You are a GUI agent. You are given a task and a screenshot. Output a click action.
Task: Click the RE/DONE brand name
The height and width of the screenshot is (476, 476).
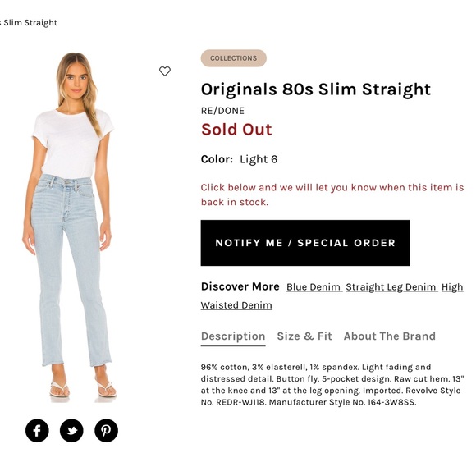[222, 111]
